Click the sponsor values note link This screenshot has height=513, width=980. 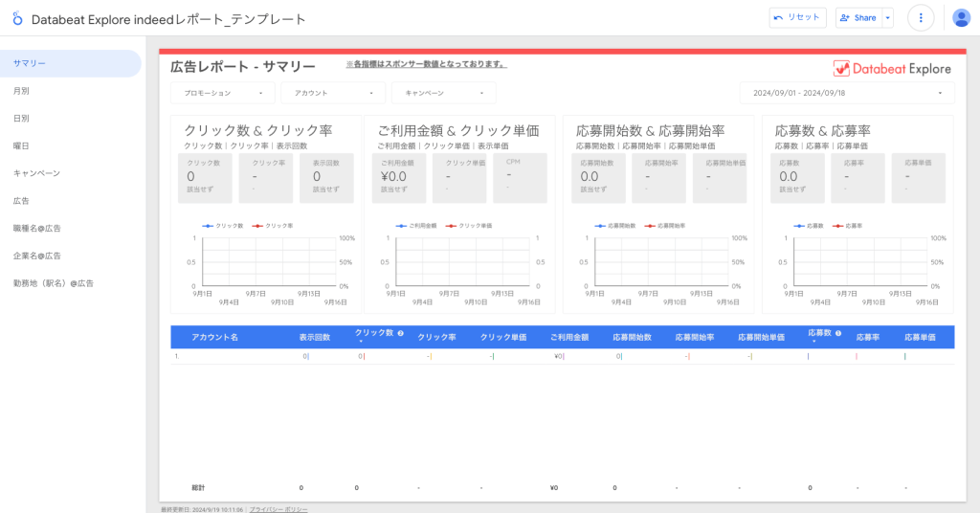coord(426,64)
